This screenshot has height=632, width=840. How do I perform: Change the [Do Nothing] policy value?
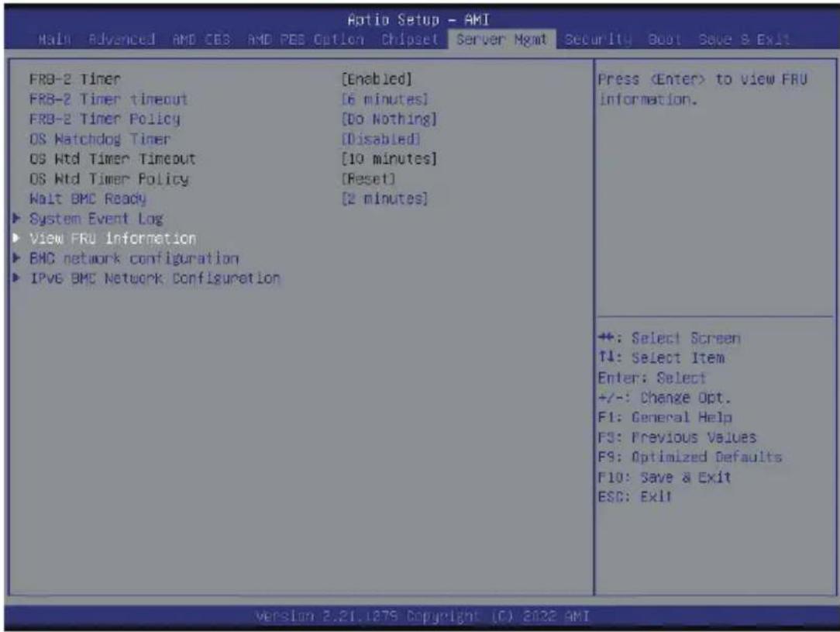(390, 119)
